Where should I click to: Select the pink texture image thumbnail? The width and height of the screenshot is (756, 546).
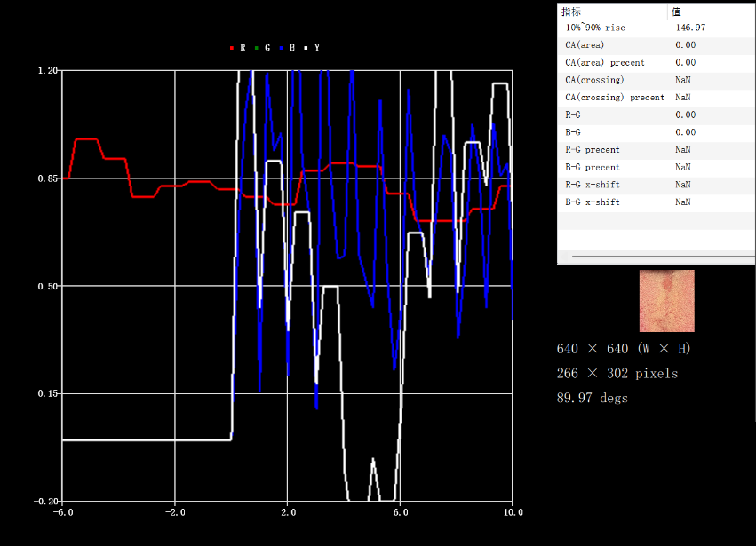tap(667, 301)
